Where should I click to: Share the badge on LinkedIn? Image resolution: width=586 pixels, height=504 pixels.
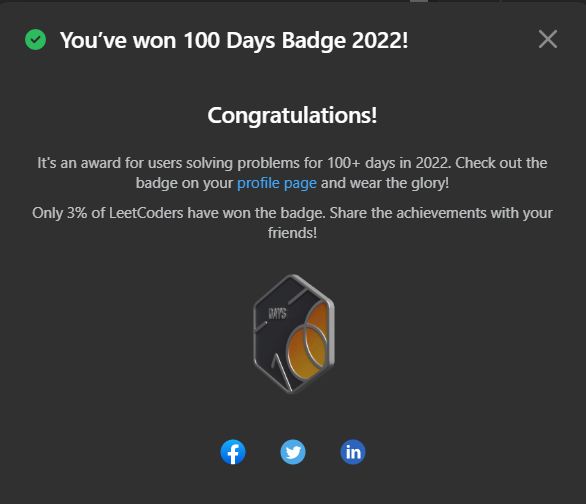point(353,452)
